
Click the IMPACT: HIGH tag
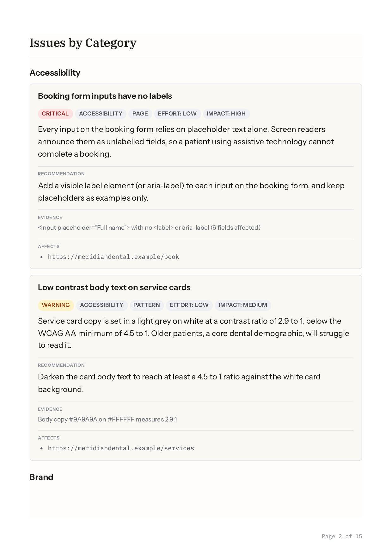(226, 114)
